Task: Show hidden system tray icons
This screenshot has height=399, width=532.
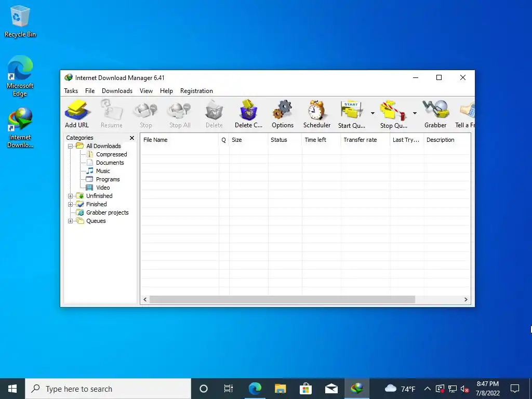Action: click(x=428, y=389)
